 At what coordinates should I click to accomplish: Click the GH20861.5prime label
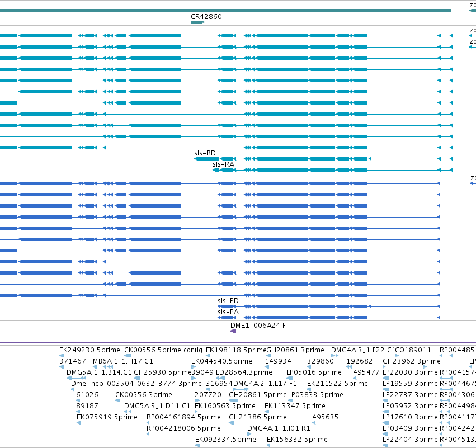click(258, 395)
